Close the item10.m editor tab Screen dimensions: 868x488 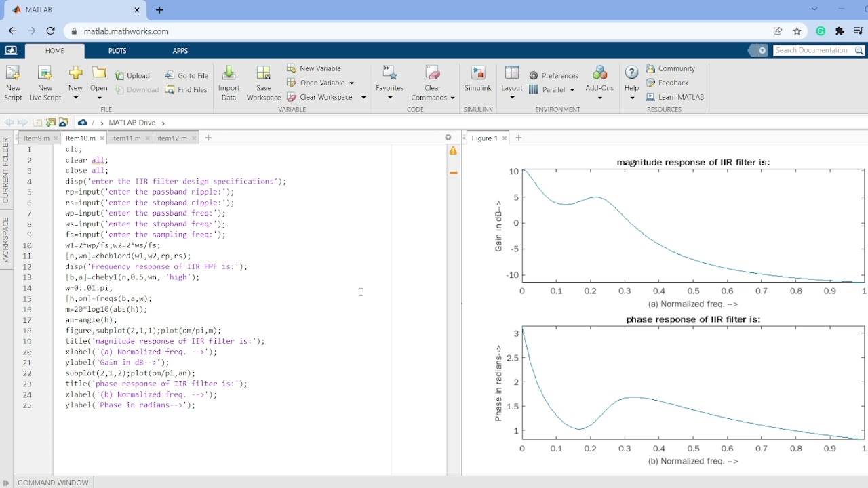coord(102,138)
